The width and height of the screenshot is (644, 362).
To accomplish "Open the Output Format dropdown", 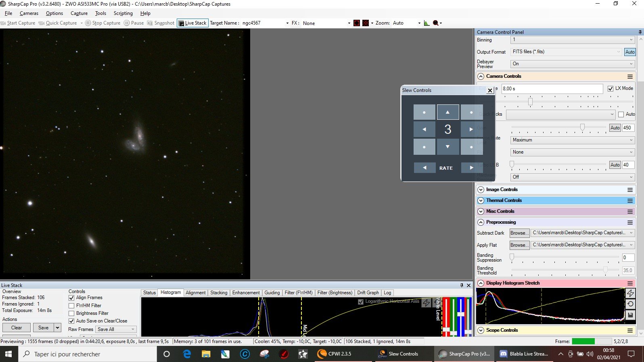I will [x=566, y=52].
